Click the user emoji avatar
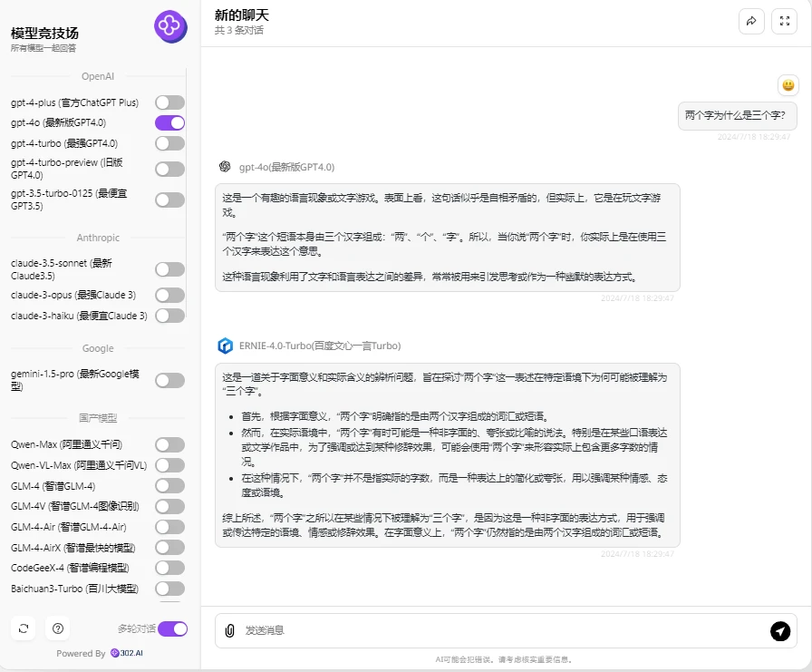This screenshot has width=812, height=672. coord(788,85)
